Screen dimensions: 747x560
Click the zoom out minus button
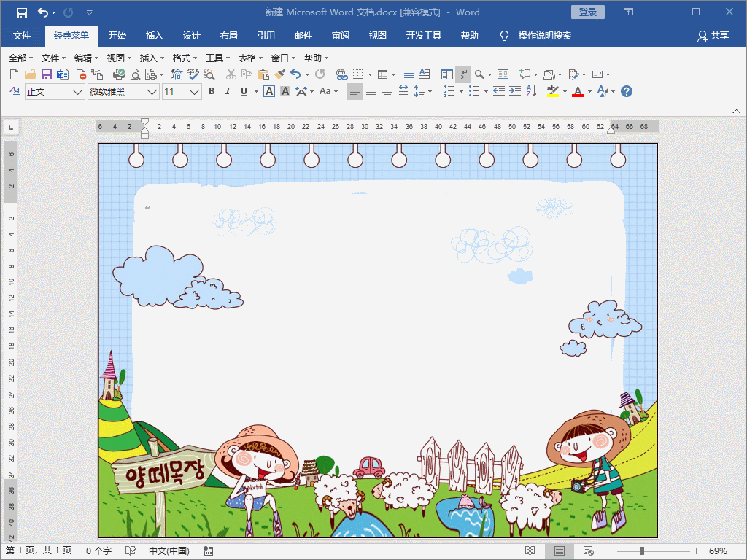click(611, 551)
